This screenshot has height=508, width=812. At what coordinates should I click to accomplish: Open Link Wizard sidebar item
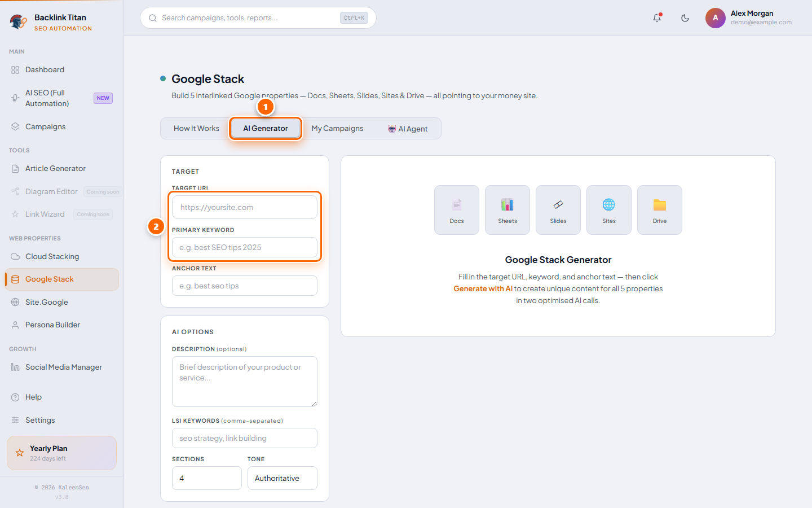pyautogui.click(x=62, y=214)
